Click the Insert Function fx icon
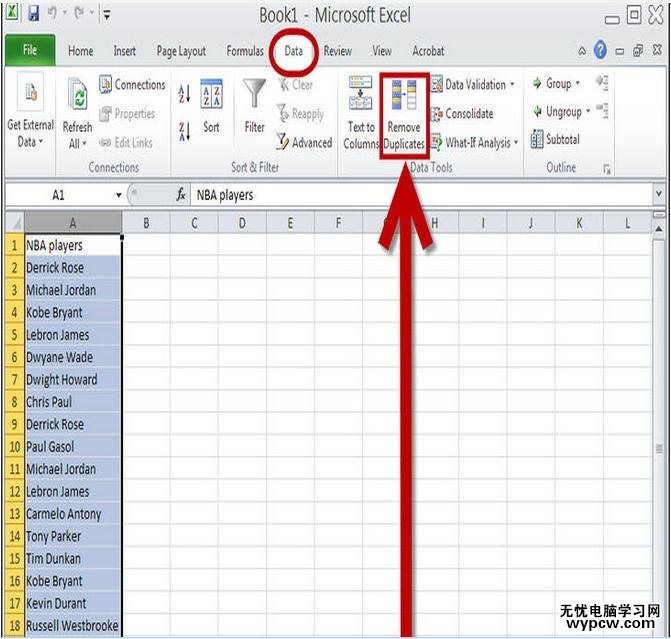671x639 pixels. (181, 195)
